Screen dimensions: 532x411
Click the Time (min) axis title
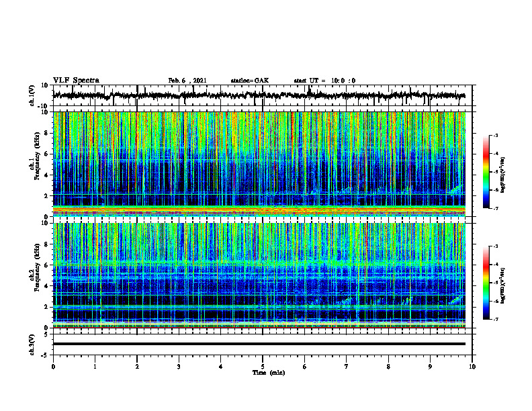[x=269, y=373]
